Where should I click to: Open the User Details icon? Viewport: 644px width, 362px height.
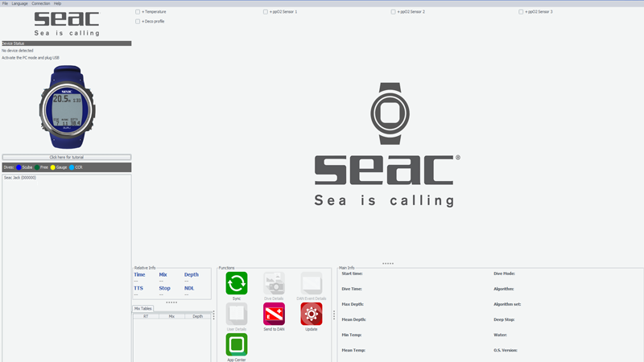(x=236, y=314)
